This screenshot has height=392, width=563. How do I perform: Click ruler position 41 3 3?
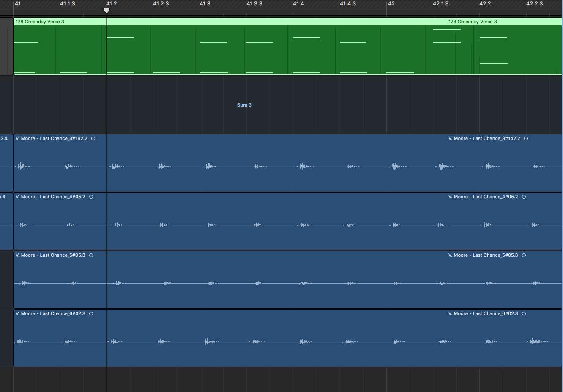coord(254,4)
